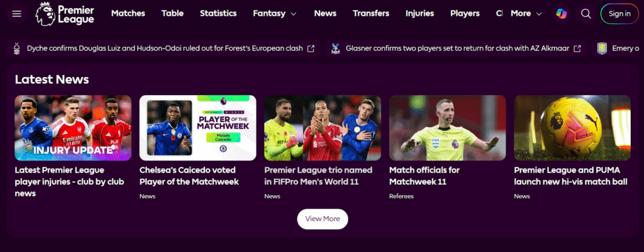Click the colorful Copilot icon
The height and width of the screenshot is (252, 644).
click(x=561, y=14)
